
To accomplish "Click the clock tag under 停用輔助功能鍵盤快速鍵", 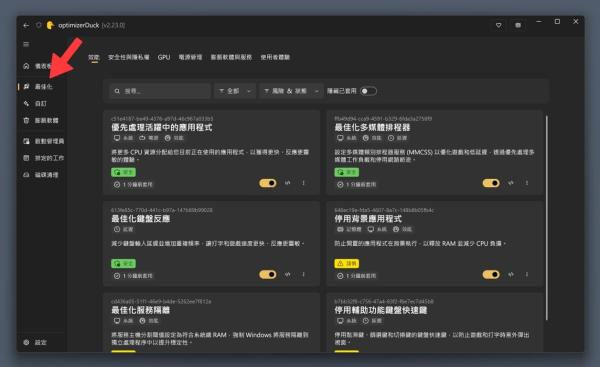I will tap(372, 321).
